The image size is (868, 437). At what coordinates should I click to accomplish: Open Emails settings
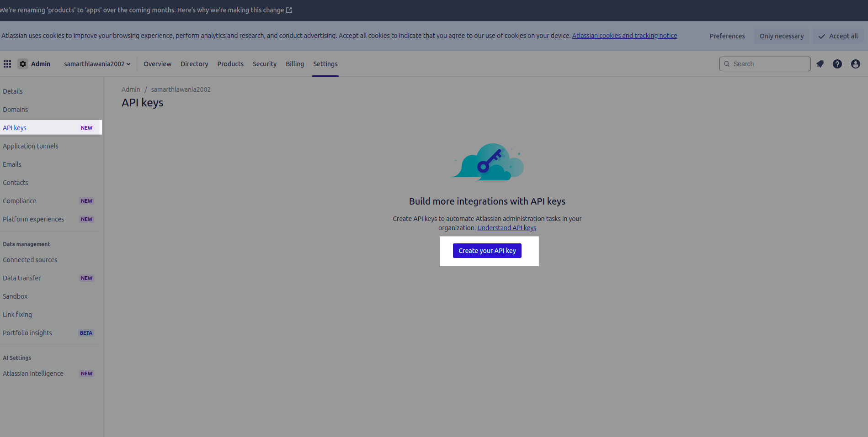pos(50,164)
